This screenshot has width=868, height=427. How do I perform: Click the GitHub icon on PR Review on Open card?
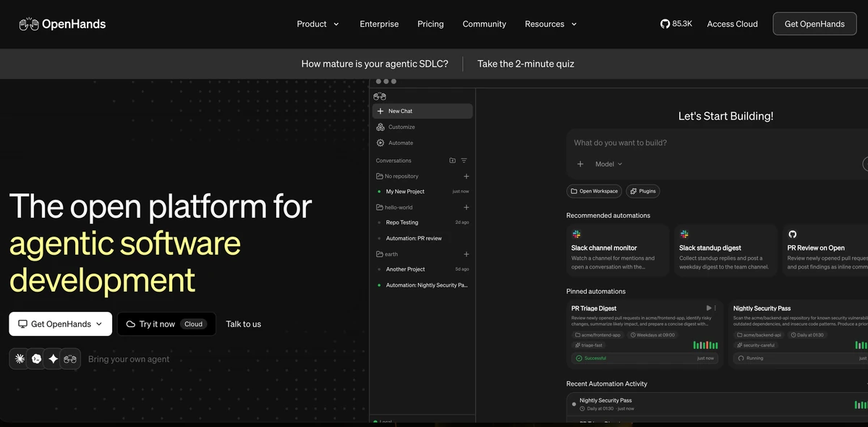coord(792,234)
